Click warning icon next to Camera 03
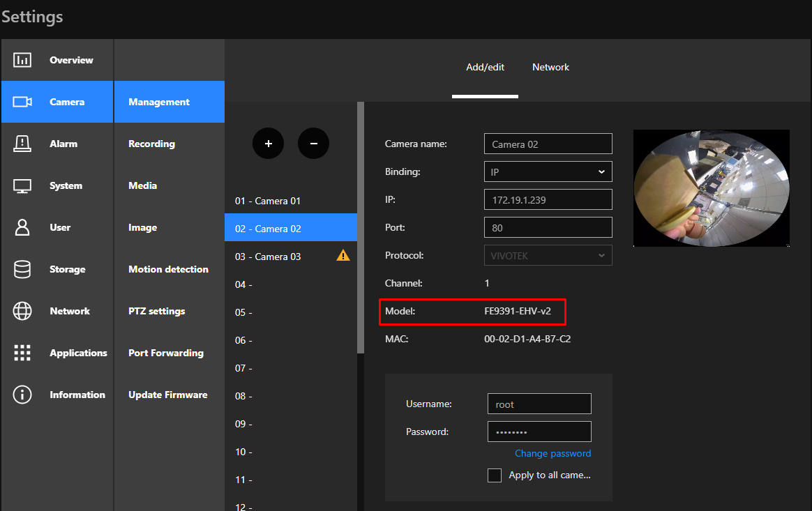Image resolution: width=812 pixels, height=511 pixels. tap(343, 256)
